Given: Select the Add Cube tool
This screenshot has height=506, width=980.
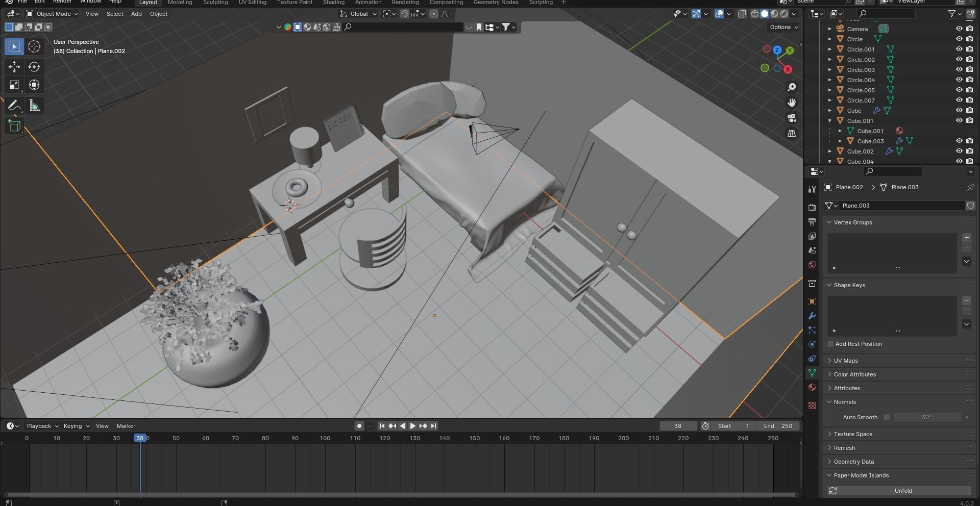Looking at the screenshot, I should (14, 126).
